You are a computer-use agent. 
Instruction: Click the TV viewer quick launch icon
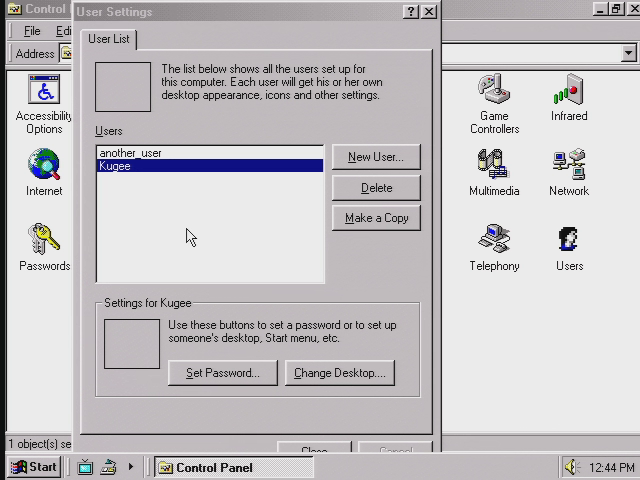tap(85, 467)
